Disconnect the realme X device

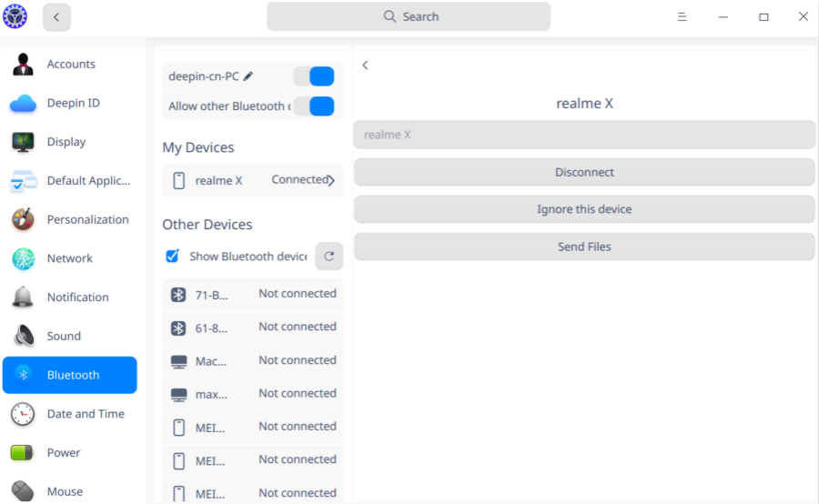click(x=584, y=172)
